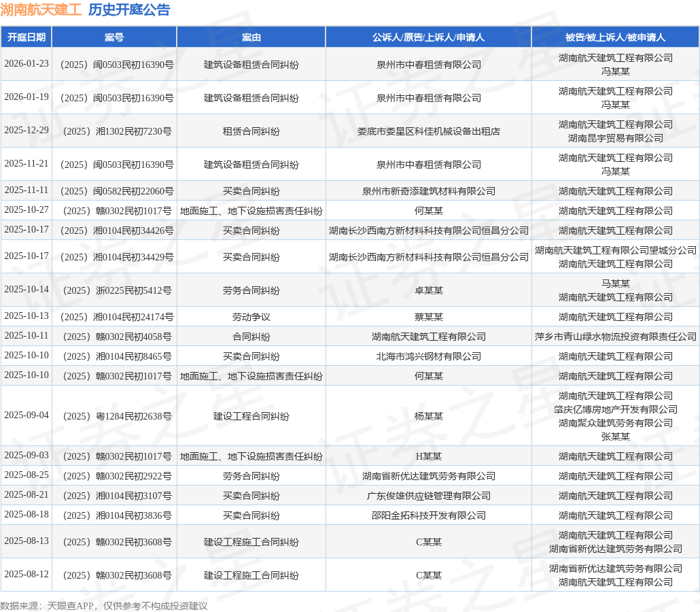Click plaintiff H某某
Image resolution: width=700 pixels, height=612 pixels.
[x=429, y=456]
